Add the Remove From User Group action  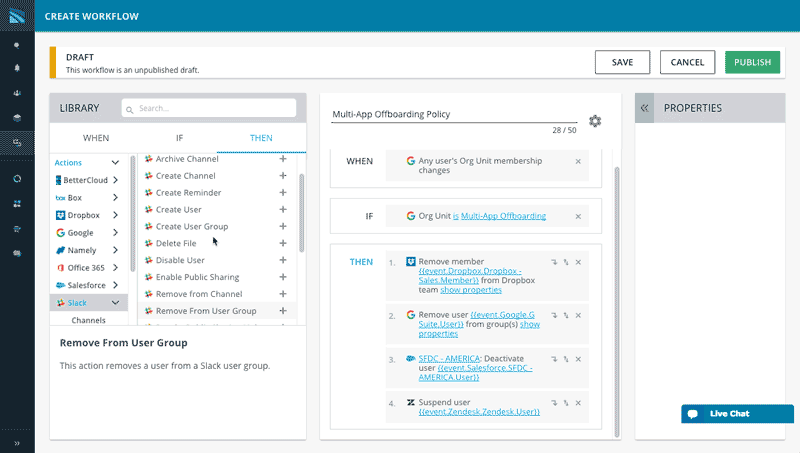pyautogui.click(x=283, y=310)
